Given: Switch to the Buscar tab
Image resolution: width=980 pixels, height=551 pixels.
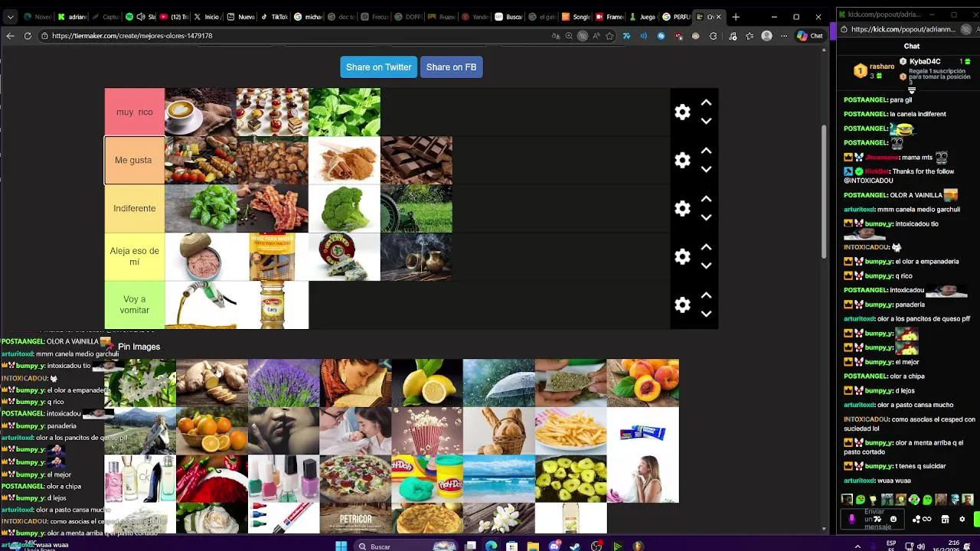Looking at the screenshot, I should 509,17.
